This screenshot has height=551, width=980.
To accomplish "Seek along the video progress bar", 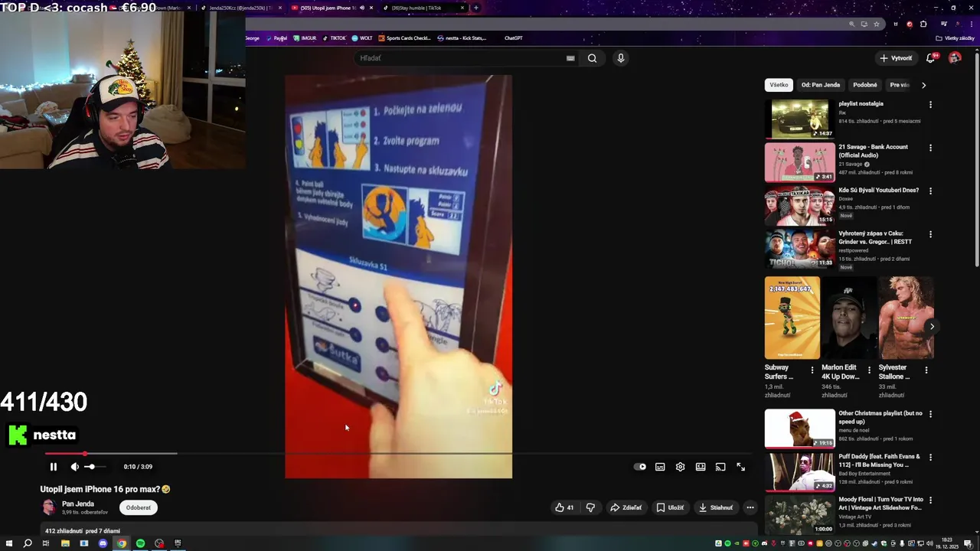I will (x=398, y=454).
